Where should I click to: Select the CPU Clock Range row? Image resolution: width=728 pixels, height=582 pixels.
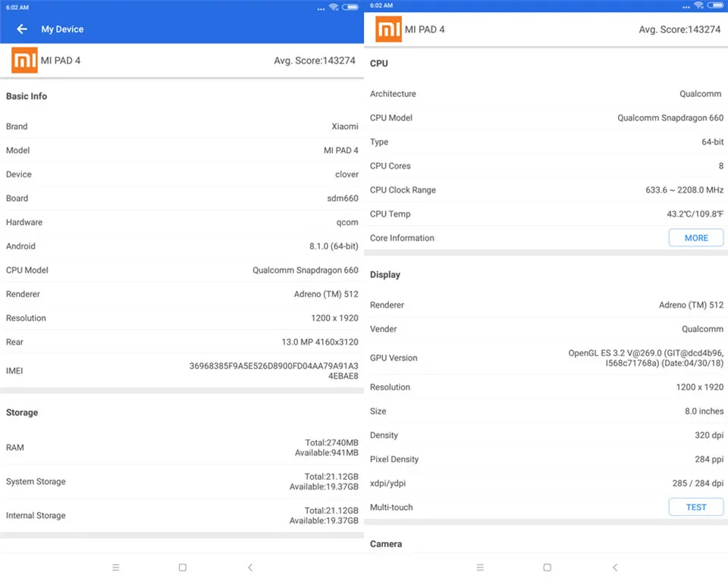click(x=546, y=189)
